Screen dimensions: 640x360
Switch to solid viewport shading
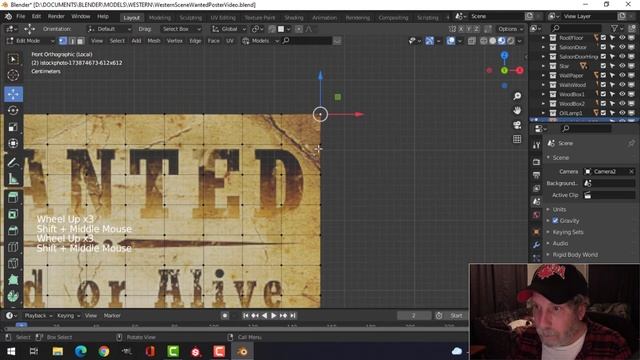(493, 41)
